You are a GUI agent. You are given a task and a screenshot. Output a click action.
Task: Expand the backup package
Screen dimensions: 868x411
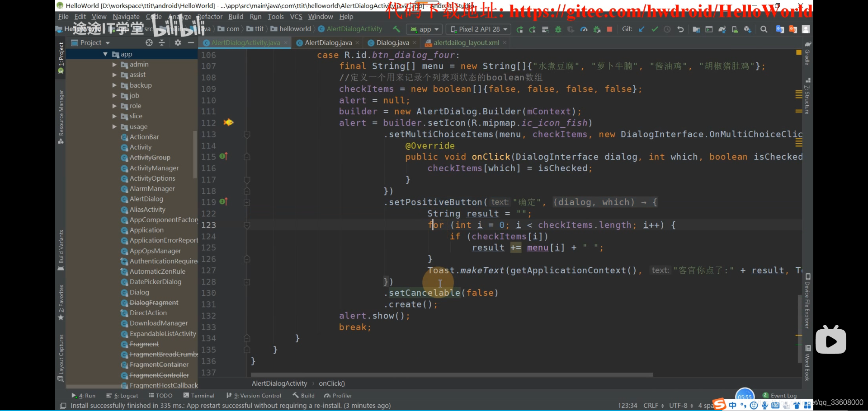coord(114,85)
